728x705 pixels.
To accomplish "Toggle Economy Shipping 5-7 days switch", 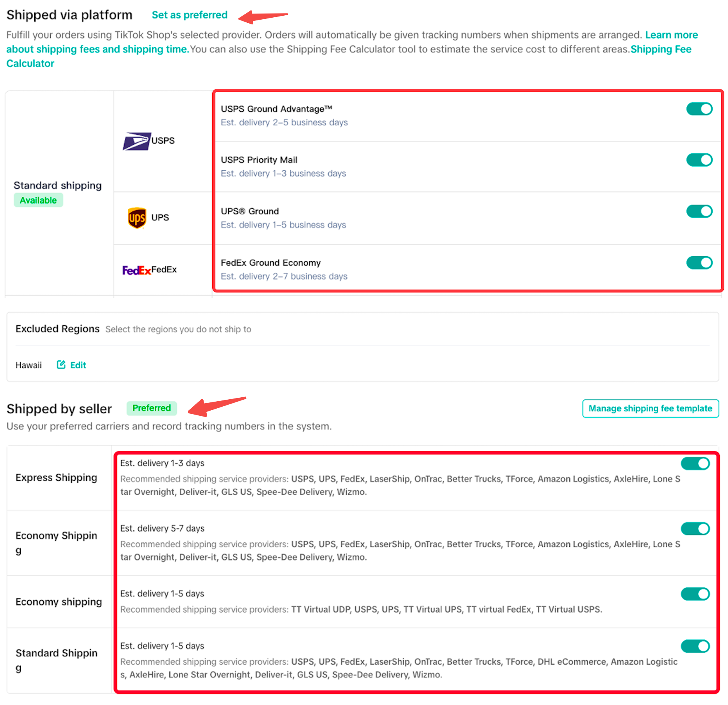I will [695, 529].
